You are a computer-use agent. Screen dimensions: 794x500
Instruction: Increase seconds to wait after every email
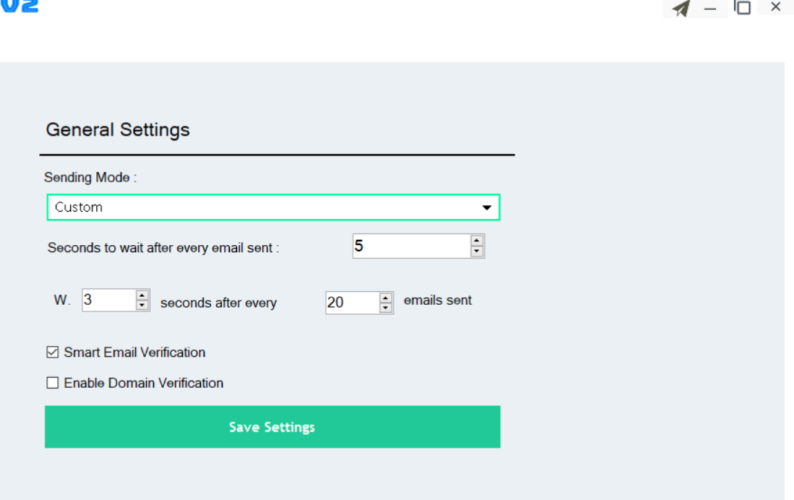click(x=477, y=240)
